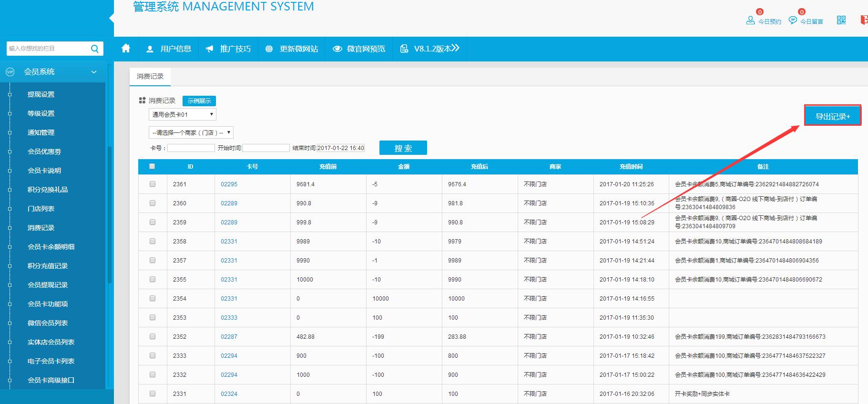Viewport: 868px width, 404px height.
Task: Click the search magnifier icon in sidebar
Action: 94,49
